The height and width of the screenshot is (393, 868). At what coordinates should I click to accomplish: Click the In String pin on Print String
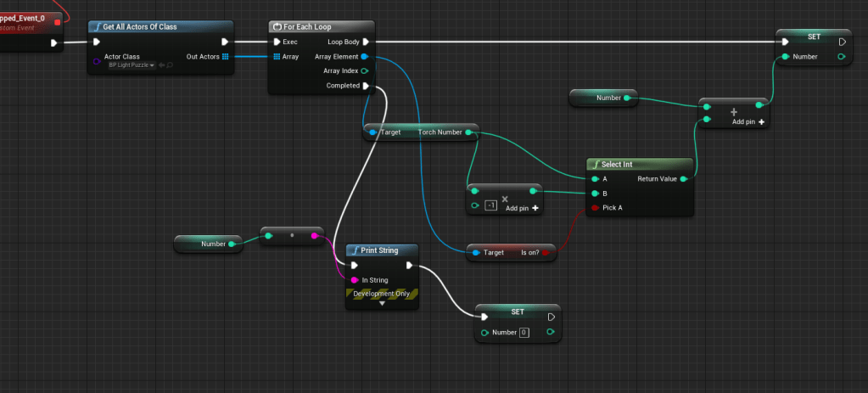pyautogui.click(x=355, y=279)
